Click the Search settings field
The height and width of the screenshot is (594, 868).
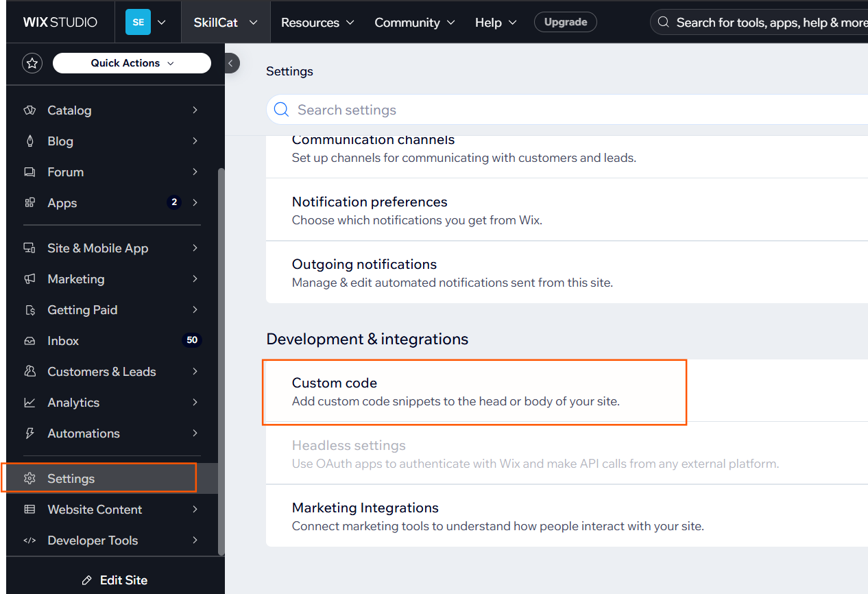[411, 110]
